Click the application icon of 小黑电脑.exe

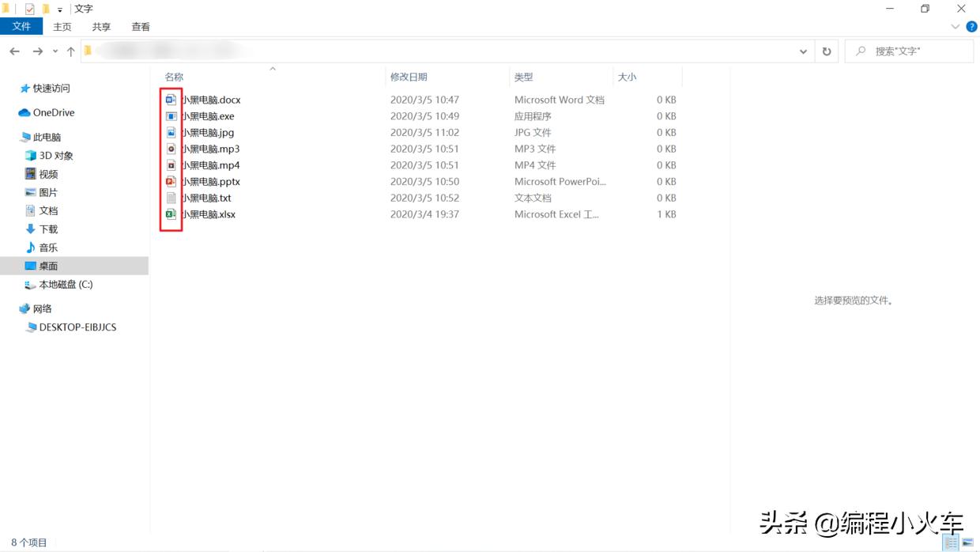171,116
